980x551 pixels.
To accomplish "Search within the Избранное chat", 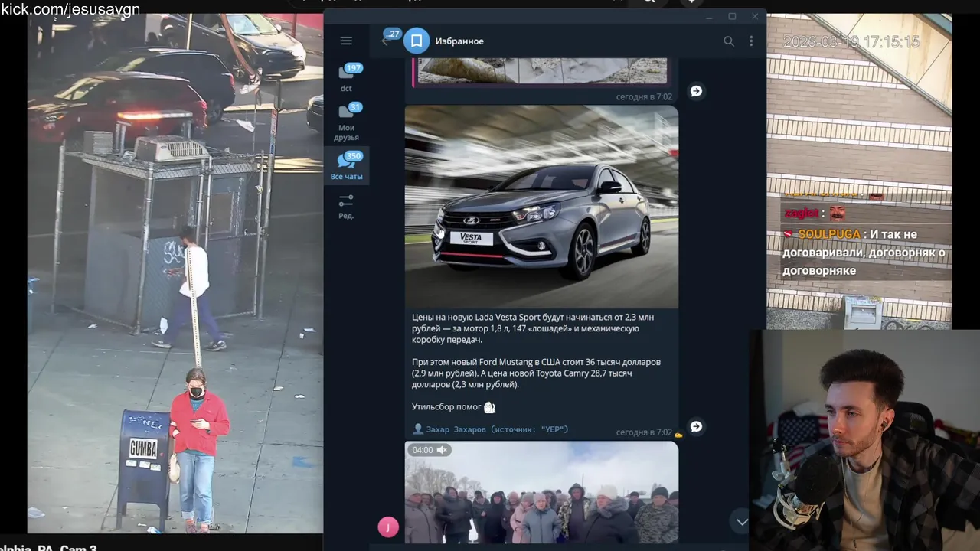I will [x=729, y=41].
